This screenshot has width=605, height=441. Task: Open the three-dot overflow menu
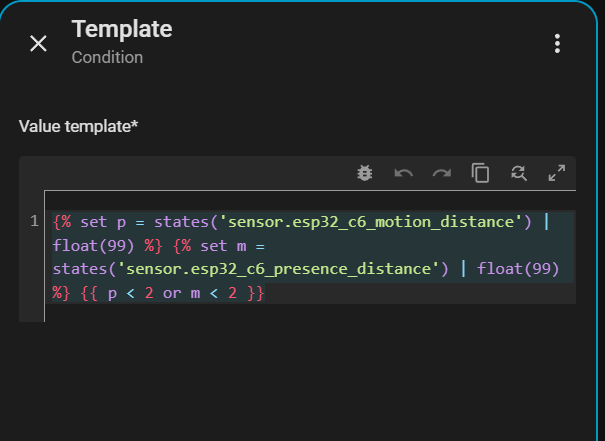tap(557, 43)
